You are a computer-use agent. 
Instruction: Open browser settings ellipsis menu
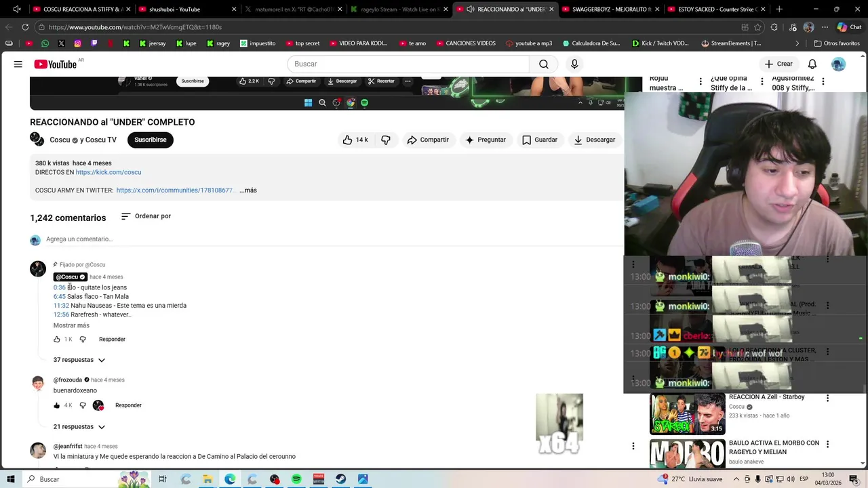825,27
